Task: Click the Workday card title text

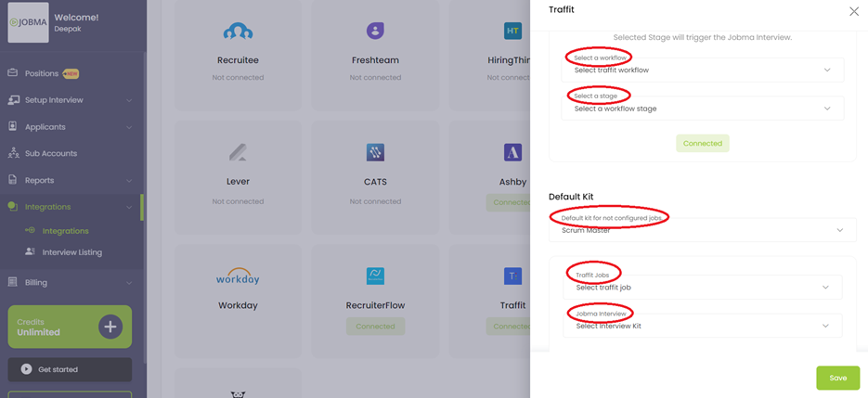Action: point(238,305)
